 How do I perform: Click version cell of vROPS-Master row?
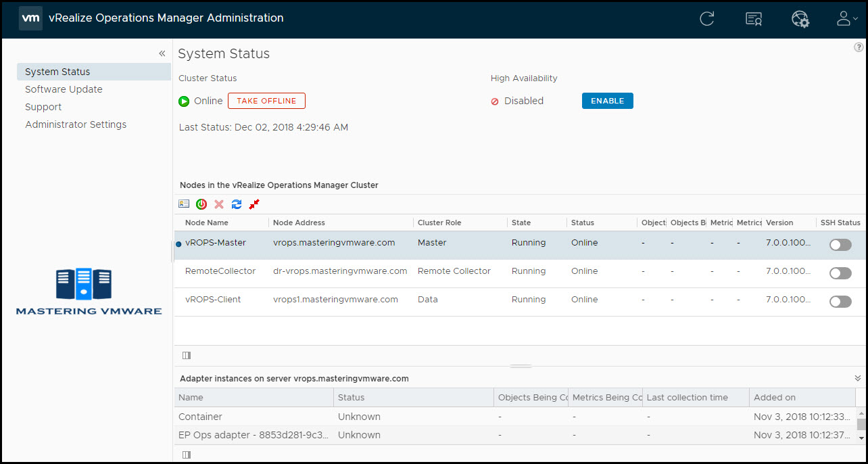pyautogui.click(x=788, y=243)
